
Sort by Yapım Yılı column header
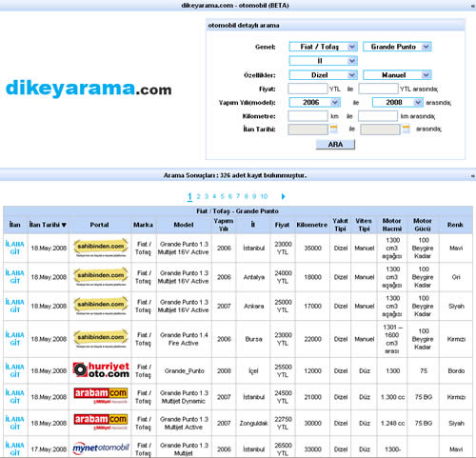coord(224,225)
